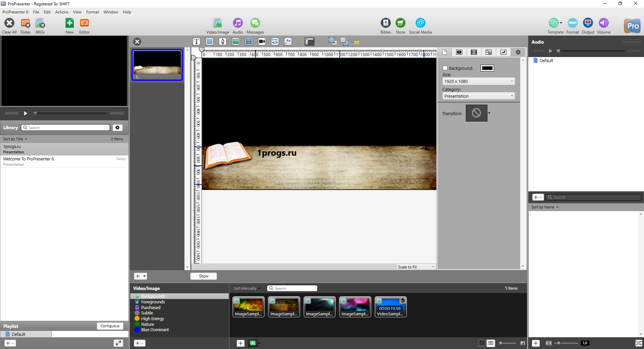Switch media bin to list view
The width and height of the screenshot is (644, 349).
coord(491,343)
